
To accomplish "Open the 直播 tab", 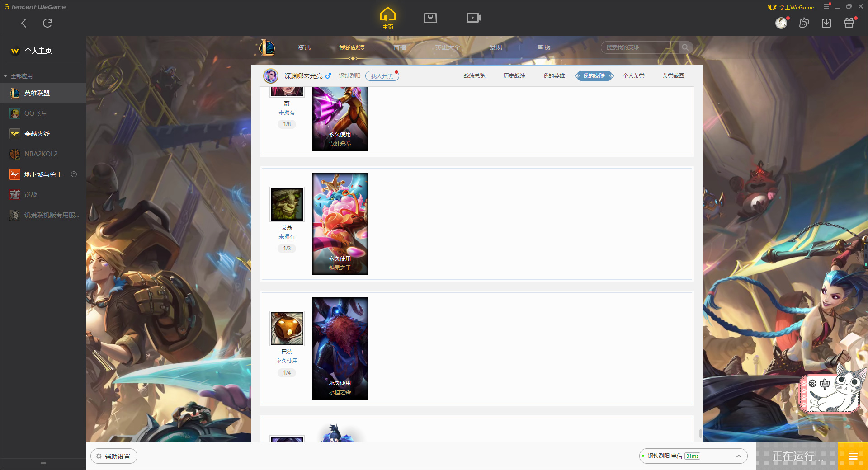I will pyautogui.click(x=400, y=47).
